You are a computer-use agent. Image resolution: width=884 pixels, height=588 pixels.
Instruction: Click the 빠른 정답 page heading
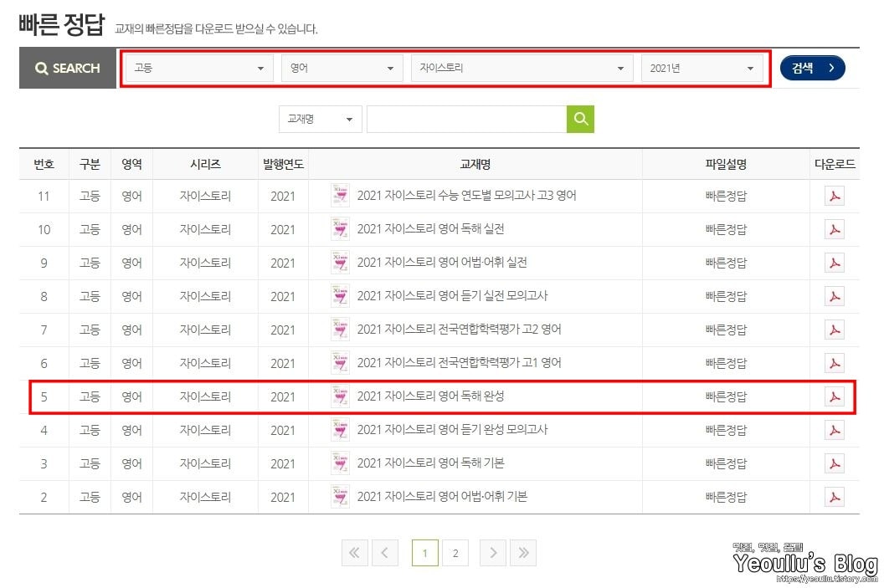click(x=61, y=24)
